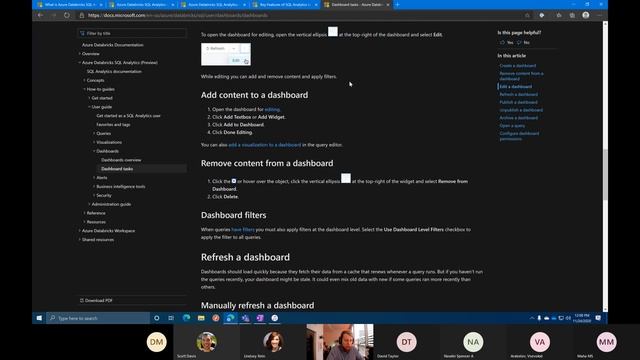640x360 pixels.
Task: Click the page vertical scrollbar thumb
Action: coord(605,175)
